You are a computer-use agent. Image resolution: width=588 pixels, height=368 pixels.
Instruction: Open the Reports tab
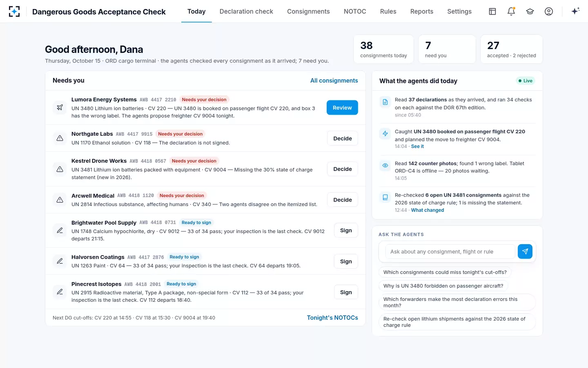[422, 11]
